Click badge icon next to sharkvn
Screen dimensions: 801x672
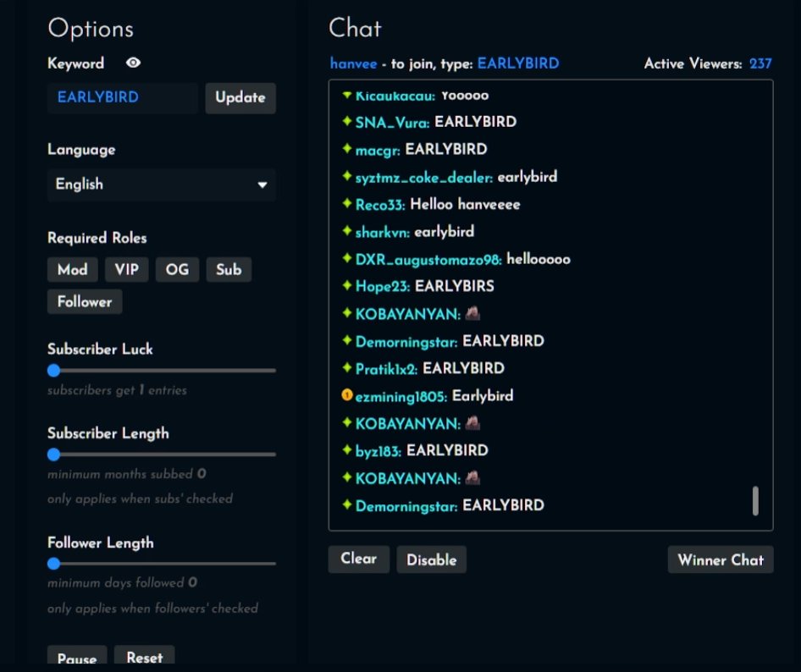[x=347, y=231]
